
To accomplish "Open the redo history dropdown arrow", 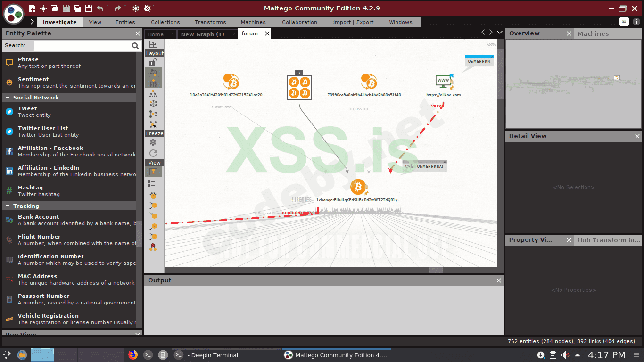I will 125,7.
